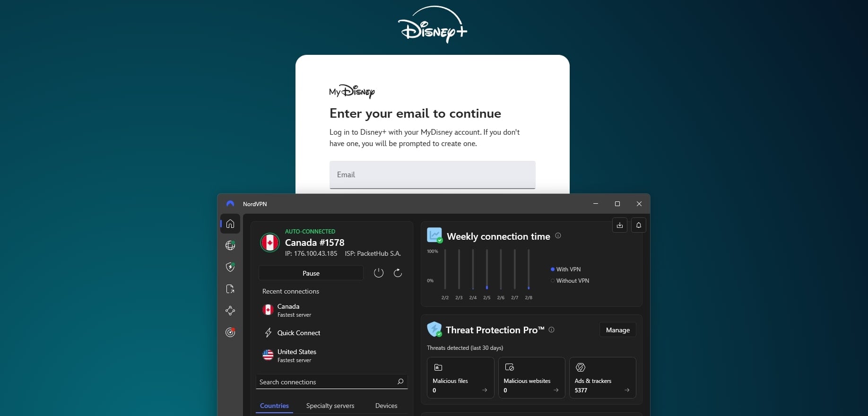This screenshot has height=416, width=868.
Task: Open the globe servers icon in NordVPN sidebar
Action: point(230,245)
